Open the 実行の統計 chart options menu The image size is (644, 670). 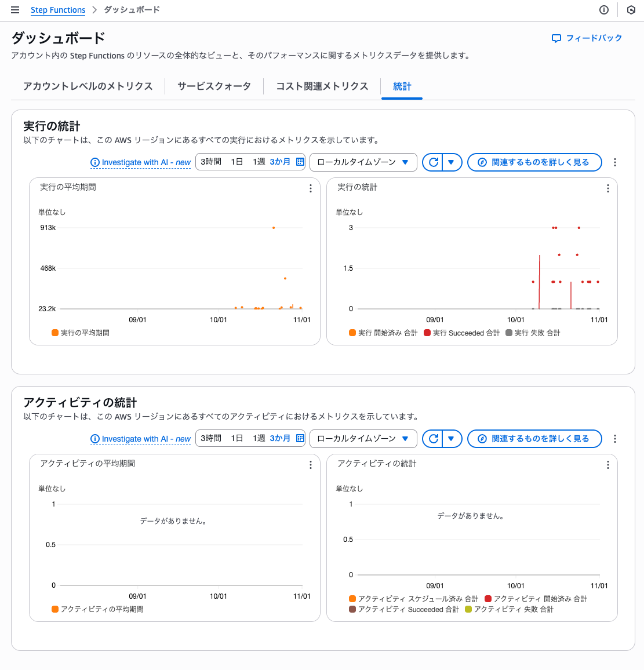pos(607,188)
